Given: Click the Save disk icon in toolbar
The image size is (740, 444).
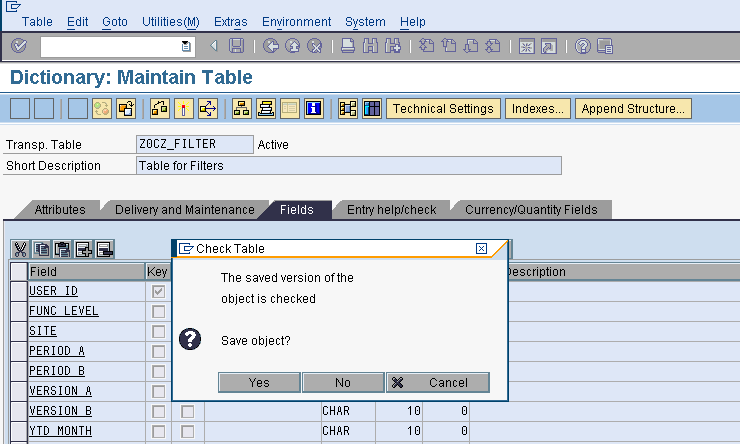Looking at the screenshot, I should (x=236, y=46).
